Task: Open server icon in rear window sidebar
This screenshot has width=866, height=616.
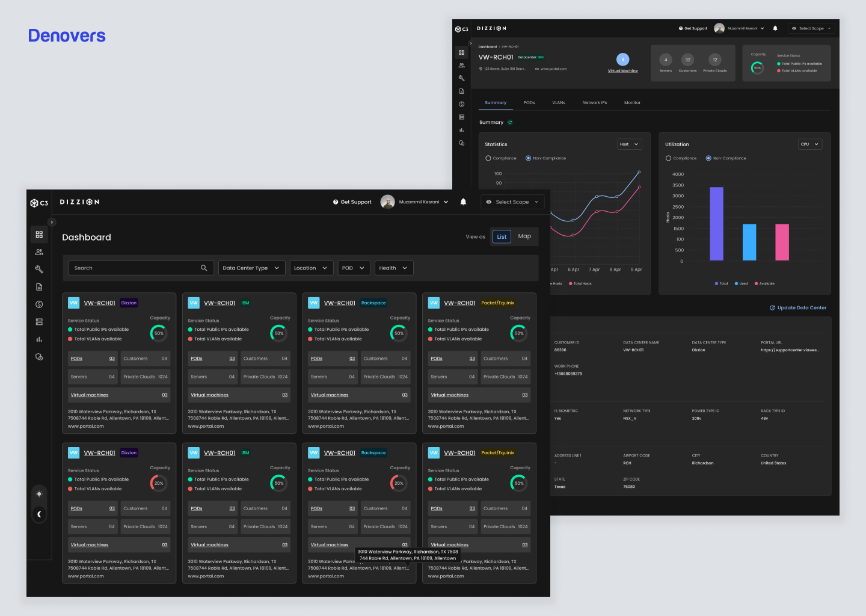Action: [x=461, y=117]
